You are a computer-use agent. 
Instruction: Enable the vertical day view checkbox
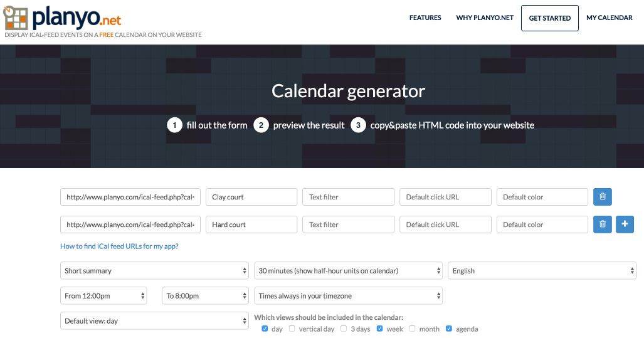(x=292, y=329)
